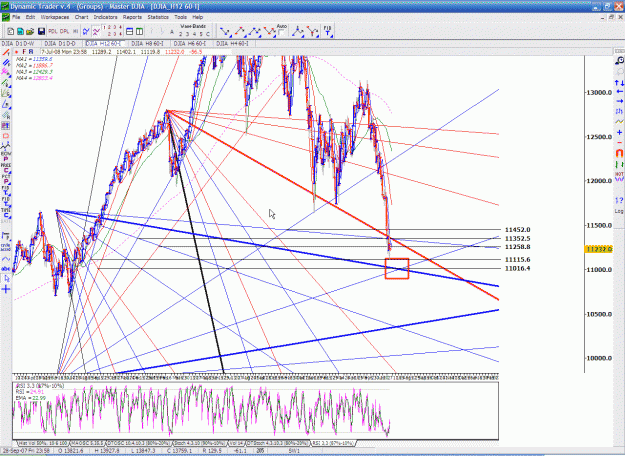The image size is (625, 456).
Task: Select the blue crosshair plus tool
Action: (x=6, y=289)
